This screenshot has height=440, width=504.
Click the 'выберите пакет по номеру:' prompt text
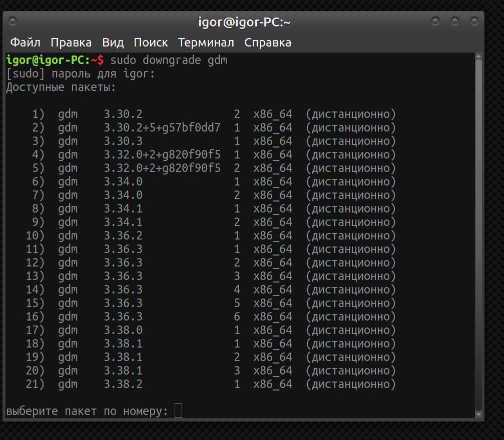[x=87, y=411]
